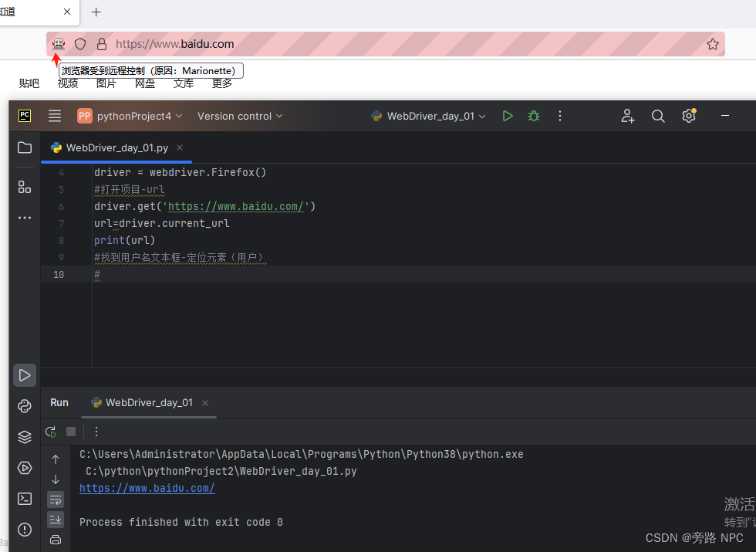This screenshot has height=552, width=756.
Task: Click inside the Firefox address bar
Action: [309, 44]
